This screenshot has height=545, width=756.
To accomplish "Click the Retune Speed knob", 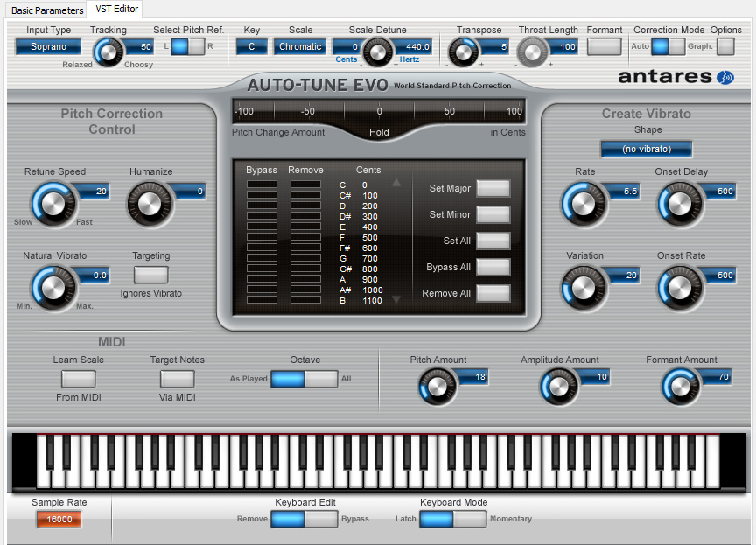I will [x=53, y=204].
